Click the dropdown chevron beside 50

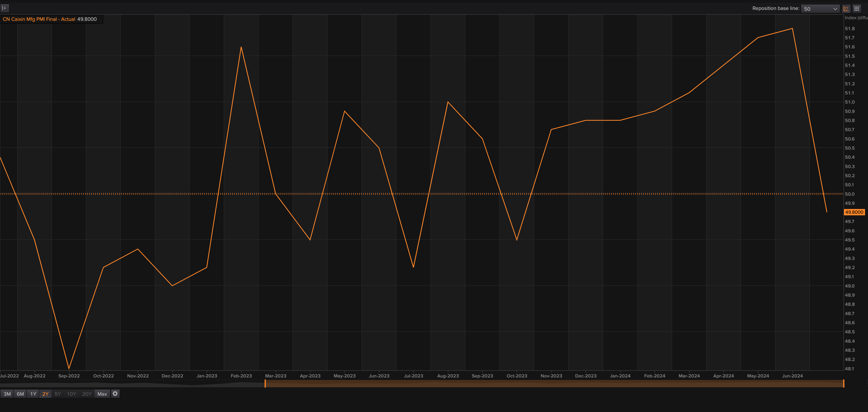(835, 9)
